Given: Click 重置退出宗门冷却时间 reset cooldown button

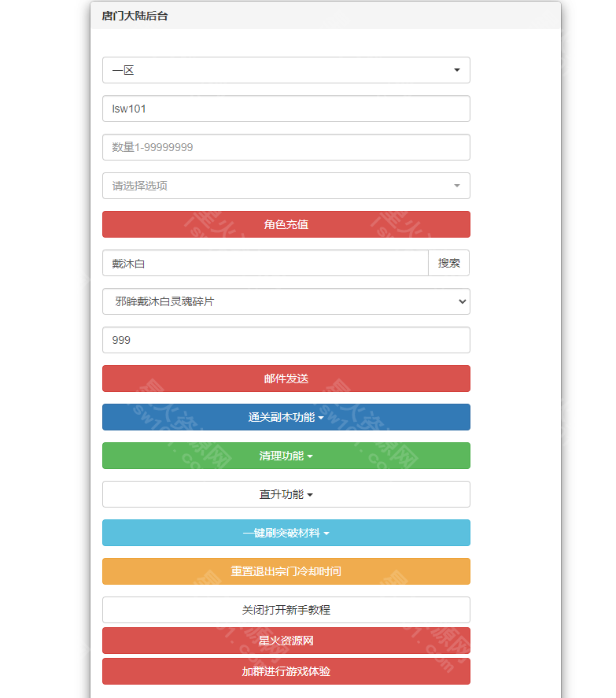Looking at the screenshot, I should click(286, 571).
